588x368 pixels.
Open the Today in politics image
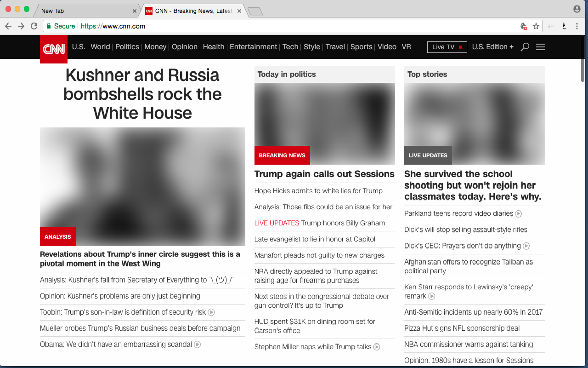(x=325, y=124)
